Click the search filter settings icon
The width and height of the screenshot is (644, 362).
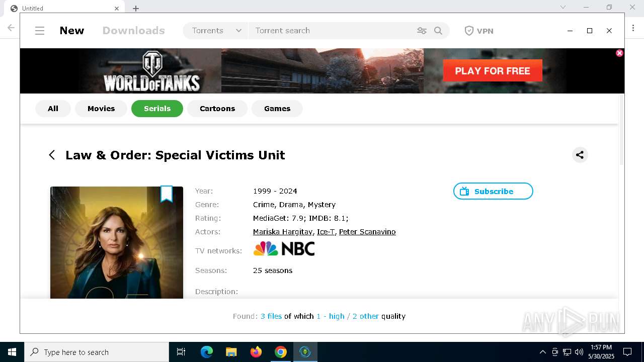tap(422, 31)
